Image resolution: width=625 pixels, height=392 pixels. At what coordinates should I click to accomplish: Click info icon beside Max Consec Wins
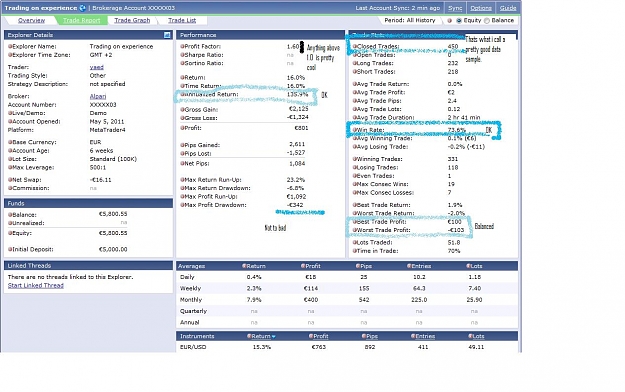click(x=354, y=184)
